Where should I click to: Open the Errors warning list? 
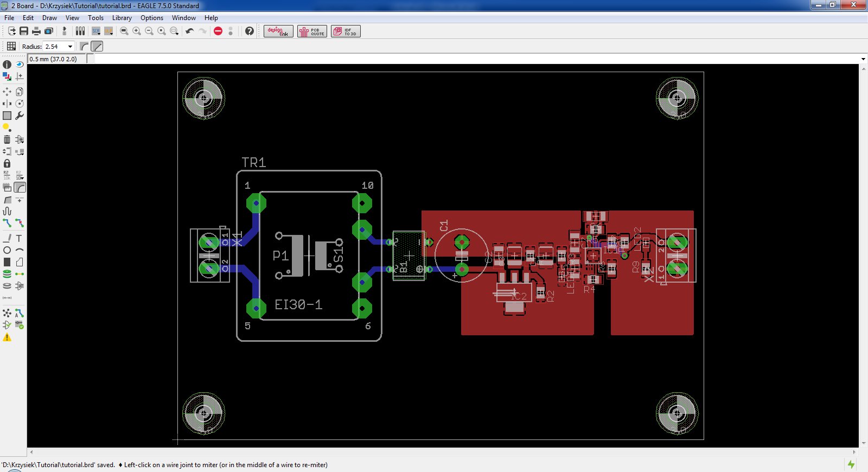pyautogui.click(x=7, y=337)
